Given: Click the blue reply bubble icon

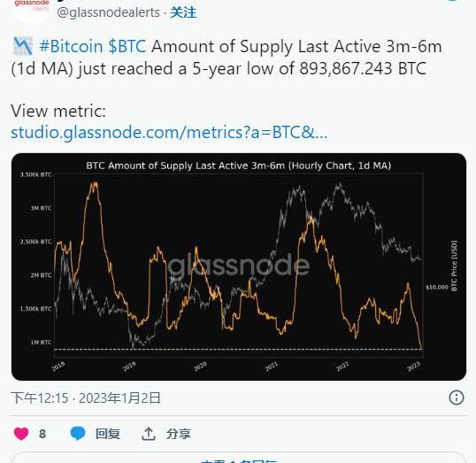Looking at the screenshot, I should click(78, 433).
